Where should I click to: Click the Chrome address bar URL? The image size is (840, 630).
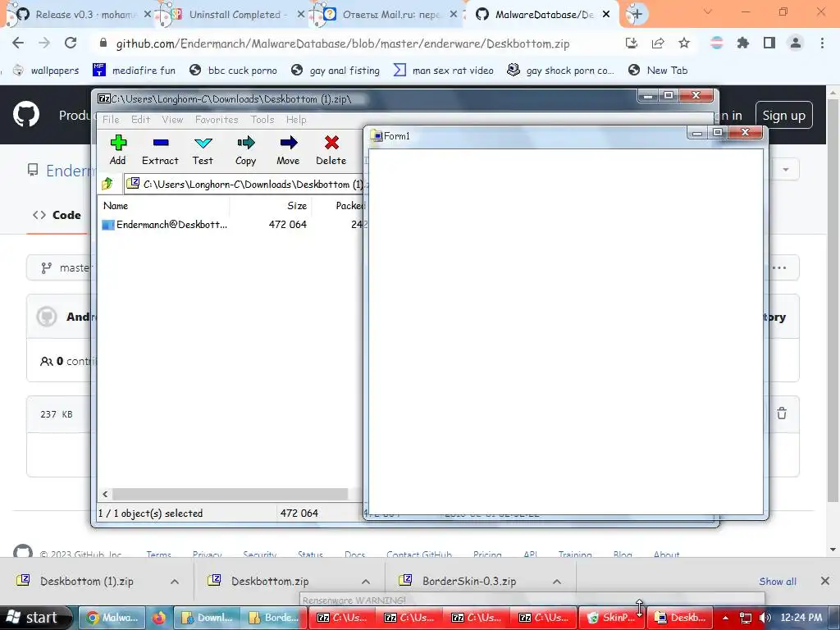tap(343, 44)
